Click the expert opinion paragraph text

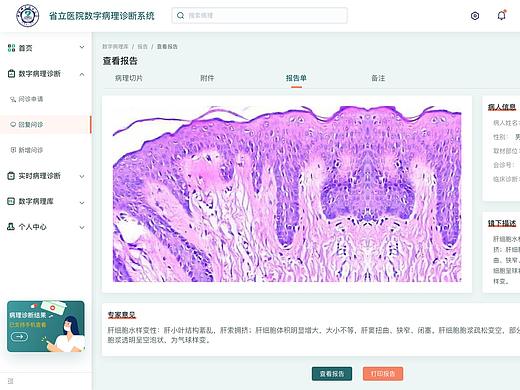pos(313,335)
